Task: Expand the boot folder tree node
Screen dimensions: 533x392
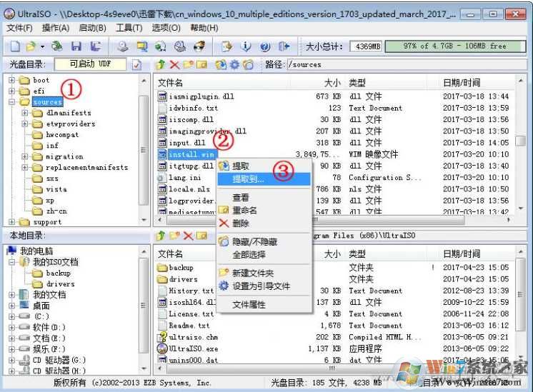Action: point(12,81)
